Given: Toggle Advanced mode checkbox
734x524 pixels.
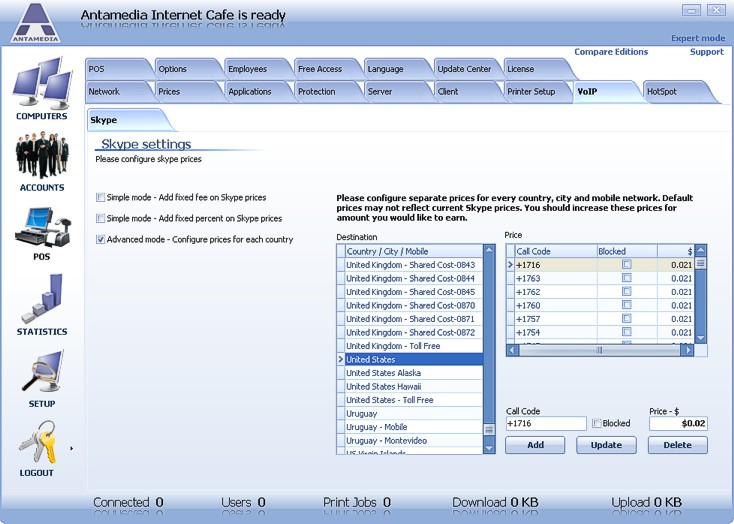Looking at the screenshot, I should click(x=100, y=239).
